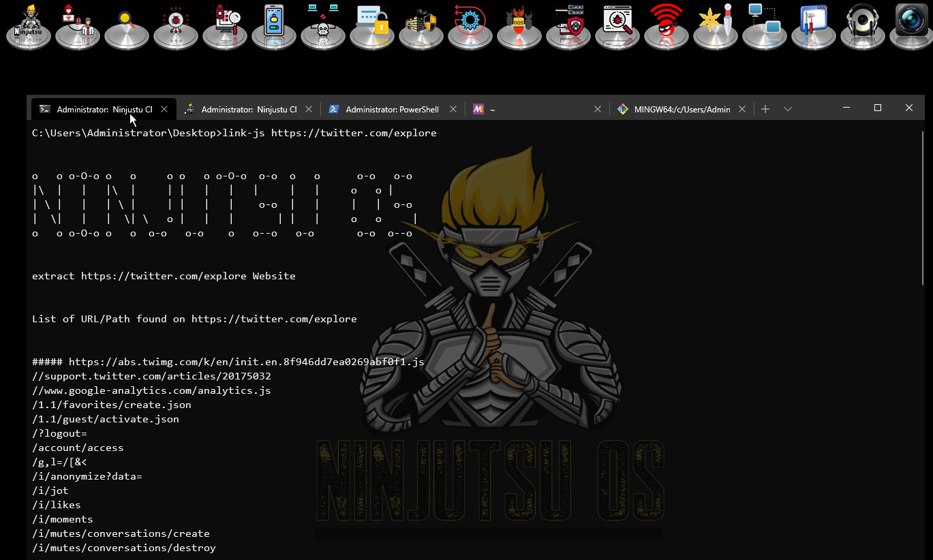Click the "extract https://twitter.com/explore Website" line

pos(164,276)
